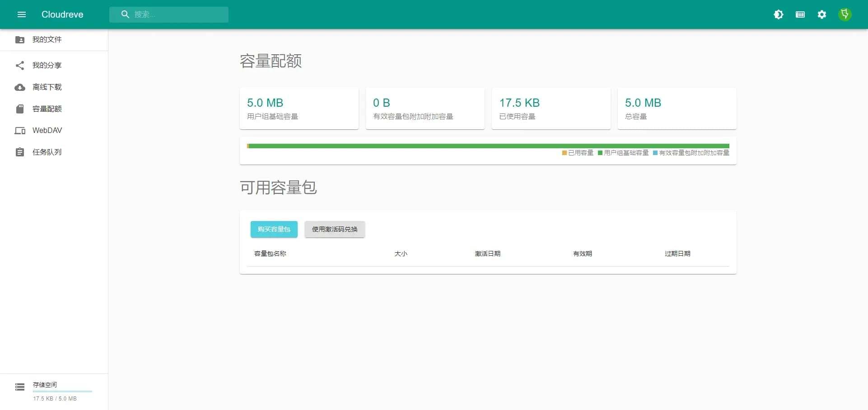Open 我的分享 in the sidebar

coord(54,66)
